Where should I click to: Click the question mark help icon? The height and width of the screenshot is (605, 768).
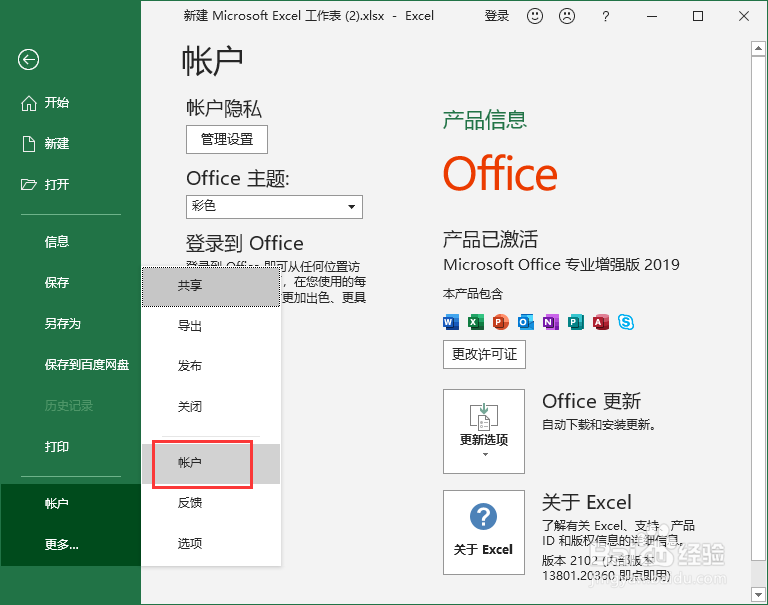coord(606,17)
